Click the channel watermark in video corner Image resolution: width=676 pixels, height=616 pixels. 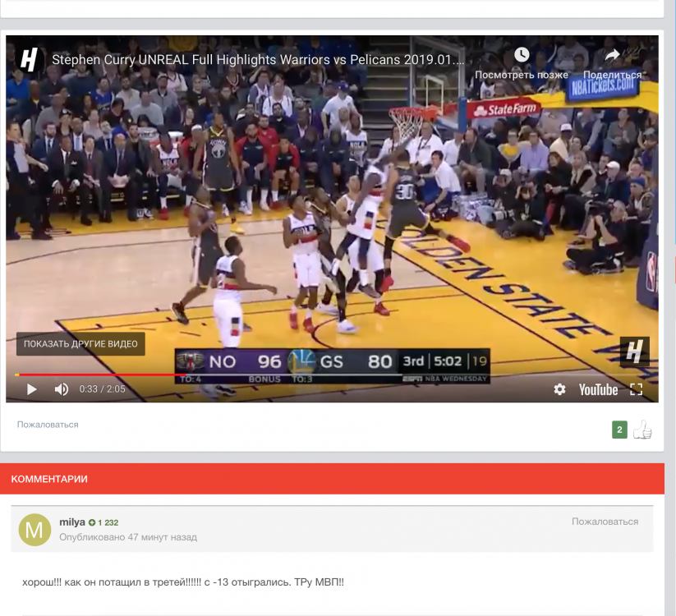pos(634,352)
